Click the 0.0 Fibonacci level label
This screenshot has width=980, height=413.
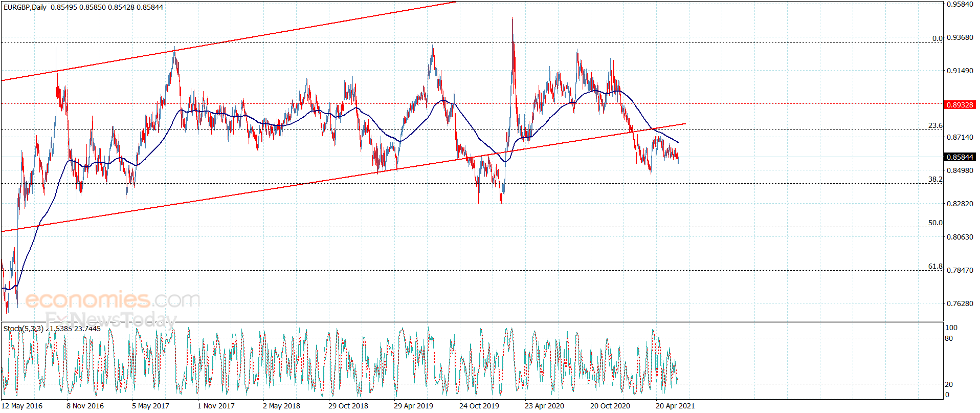coord(937,38)
